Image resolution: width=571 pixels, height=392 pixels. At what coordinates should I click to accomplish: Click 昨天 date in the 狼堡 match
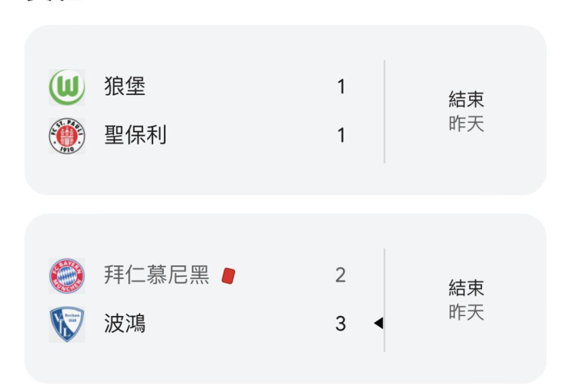pos(466,125)
